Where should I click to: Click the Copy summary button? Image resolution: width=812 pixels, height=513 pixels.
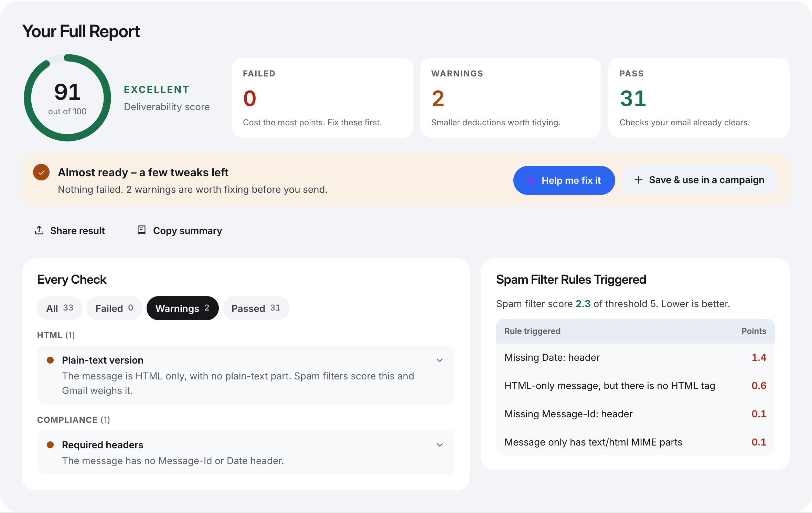coord(180,230)
